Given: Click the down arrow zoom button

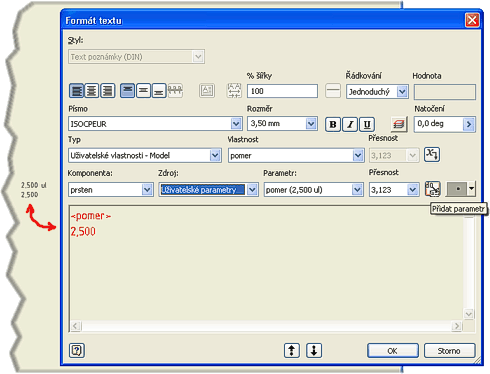Looking at the screenshot, I should click(x=314, y=350).
